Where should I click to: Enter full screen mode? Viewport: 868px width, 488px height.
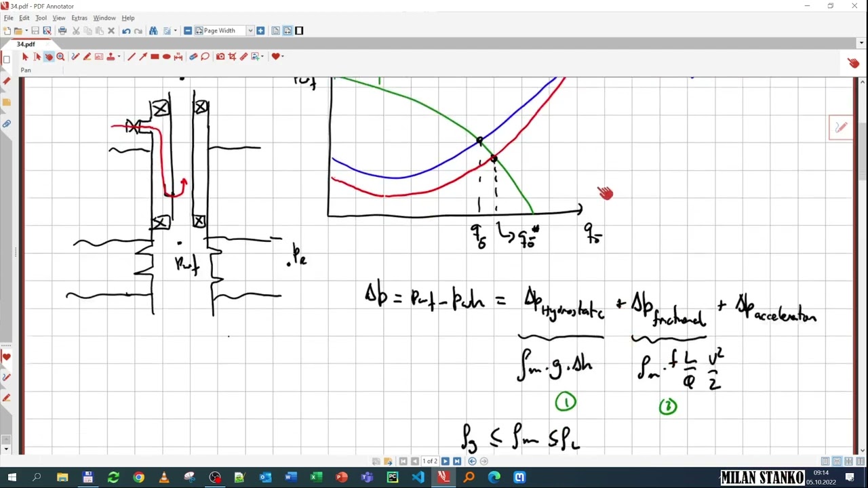coord(299,30)
